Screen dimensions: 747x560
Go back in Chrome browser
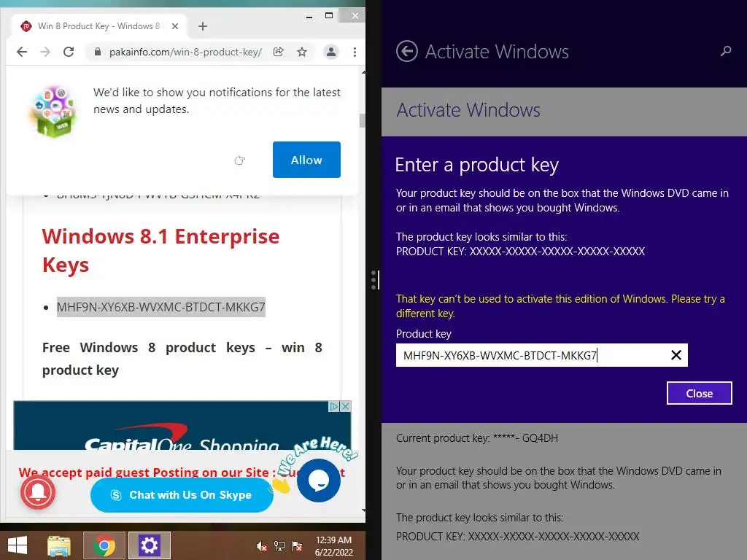pyautogui.click(x=22, y=52)
